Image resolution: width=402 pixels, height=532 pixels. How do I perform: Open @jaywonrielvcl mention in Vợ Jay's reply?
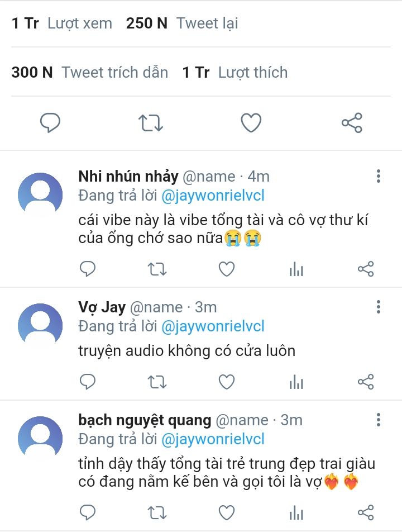click(213, 326)
